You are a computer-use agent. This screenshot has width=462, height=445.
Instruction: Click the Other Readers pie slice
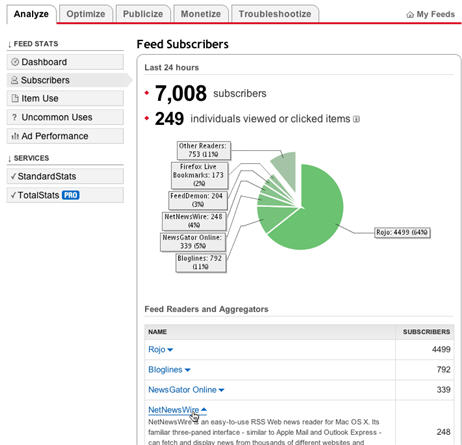286,168
